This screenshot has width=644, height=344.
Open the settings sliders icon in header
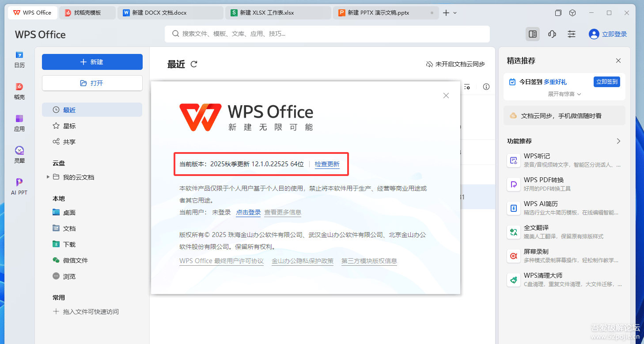click(x=572, y=34)
